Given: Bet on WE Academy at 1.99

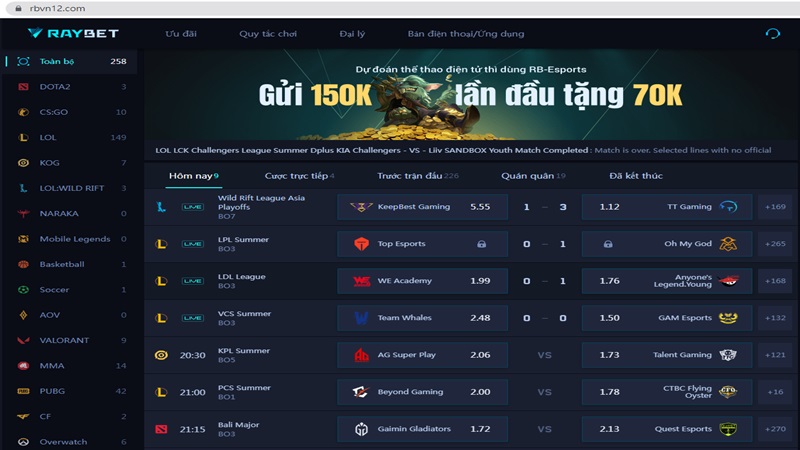Looking at the screenshot, I should (422, 281).
